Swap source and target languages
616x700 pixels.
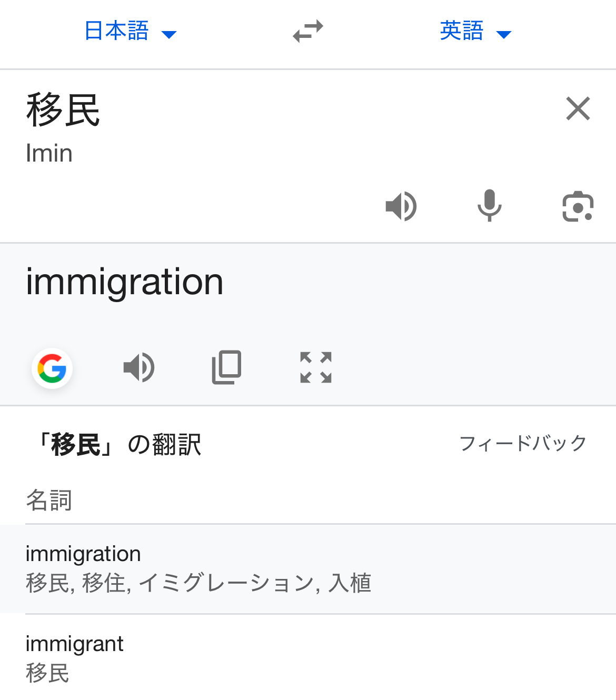click(308, 31)
